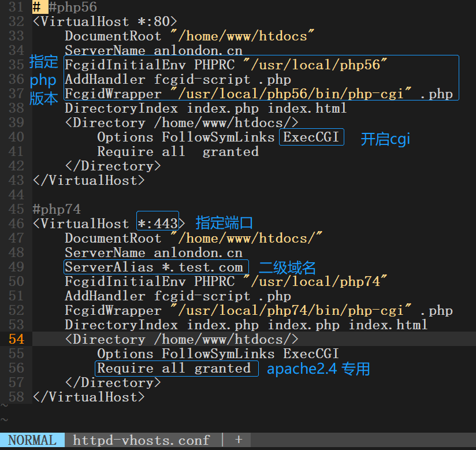Click the 指定端口 annotation text
This screenshot has width=476, height=450.
tap(224, 223)
